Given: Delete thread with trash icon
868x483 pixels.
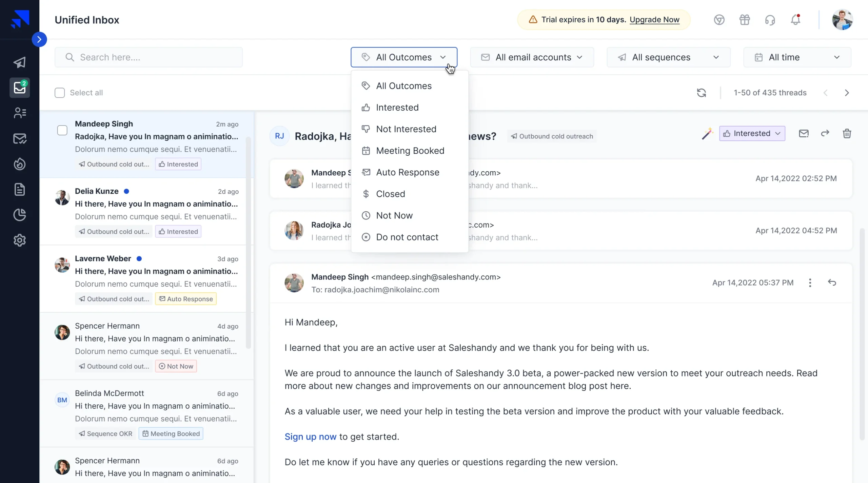Looking at the screenshot, I should (847, 133).
